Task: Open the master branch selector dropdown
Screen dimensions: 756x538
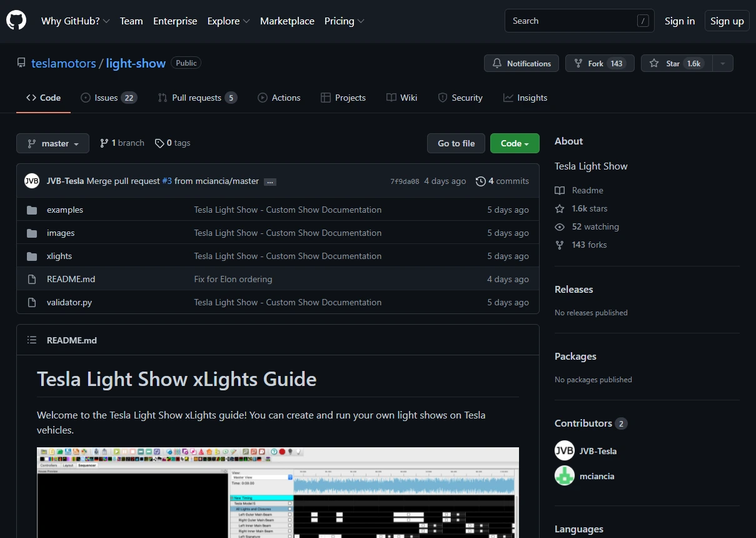Action: pos(53,143)
